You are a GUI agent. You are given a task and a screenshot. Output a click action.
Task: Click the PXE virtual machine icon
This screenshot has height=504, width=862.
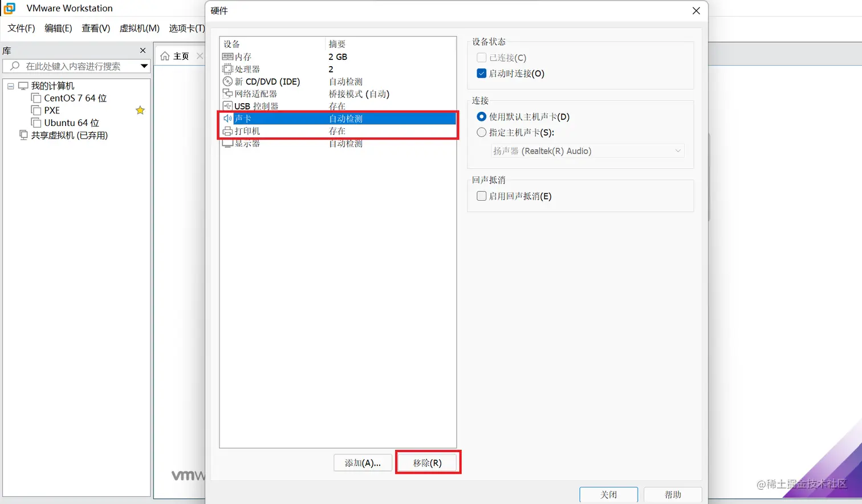(x=36, y=110)
